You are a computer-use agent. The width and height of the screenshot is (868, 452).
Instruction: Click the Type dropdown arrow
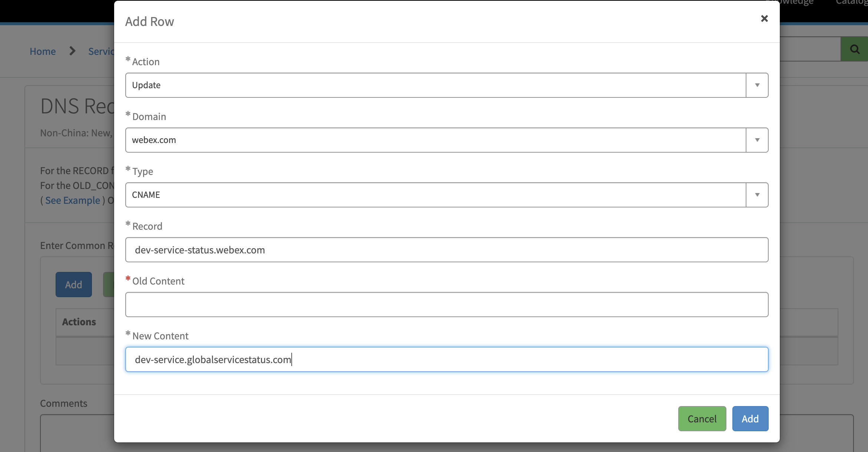coord(757,195)
